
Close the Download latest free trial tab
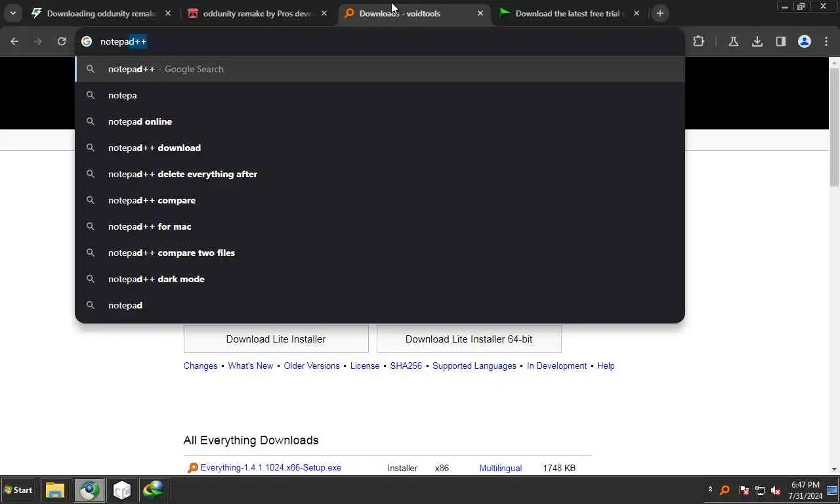637,13
